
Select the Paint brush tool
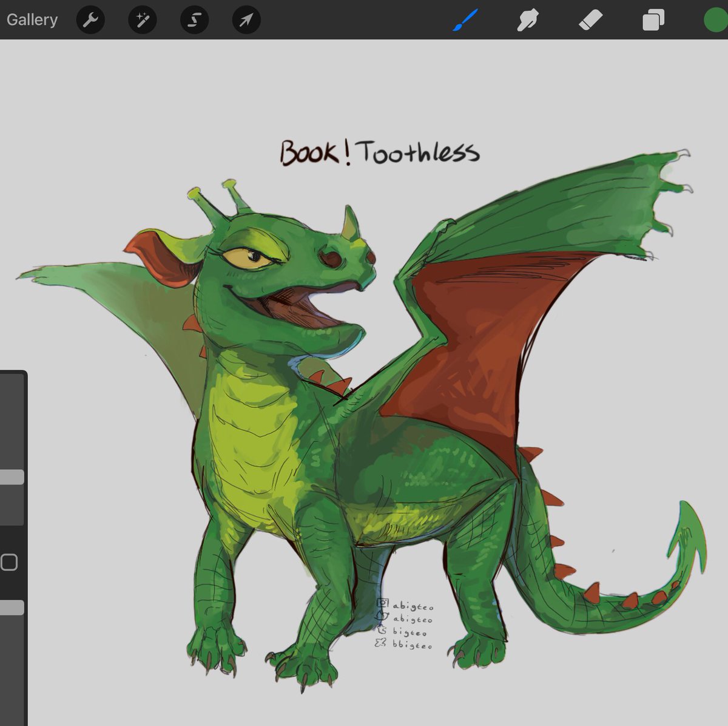465,20
